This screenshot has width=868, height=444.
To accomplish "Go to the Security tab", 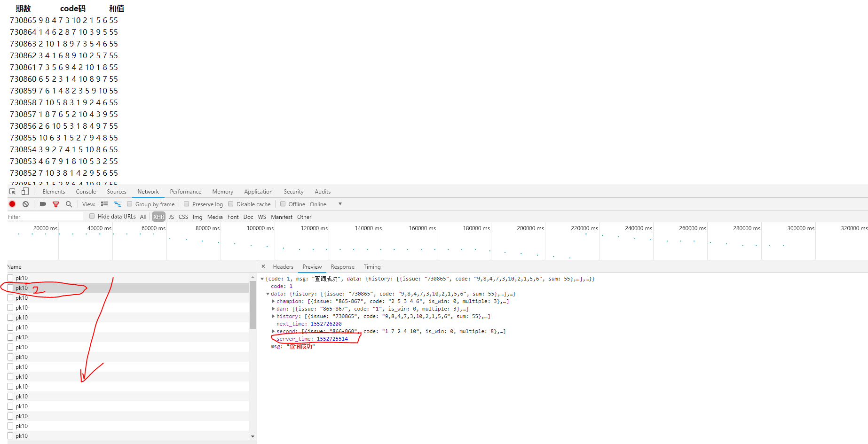I will click(x=294, y=192).
